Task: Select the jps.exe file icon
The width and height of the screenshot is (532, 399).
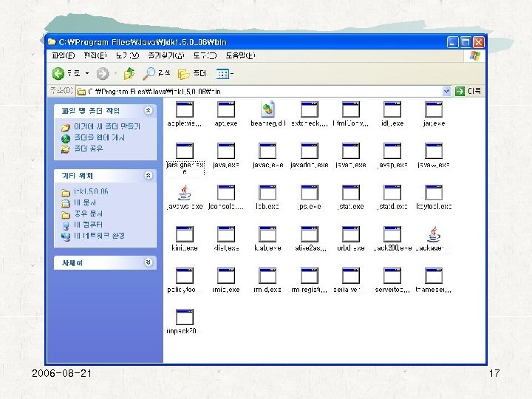Action: [310, 193]
